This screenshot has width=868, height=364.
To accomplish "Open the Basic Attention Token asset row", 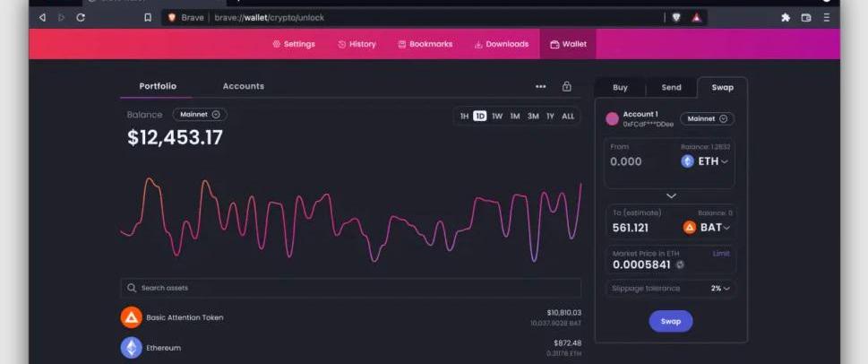I will coord(351,317).
